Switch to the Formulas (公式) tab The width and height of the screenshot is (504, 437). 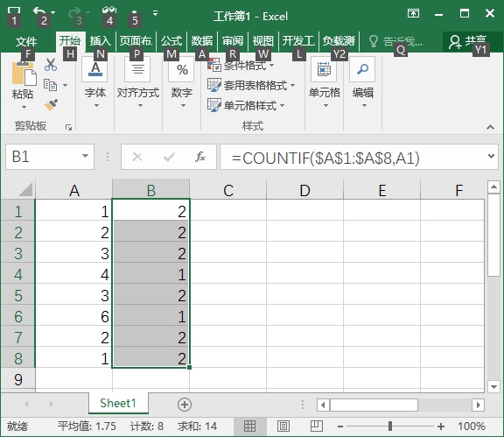[171, 41]
